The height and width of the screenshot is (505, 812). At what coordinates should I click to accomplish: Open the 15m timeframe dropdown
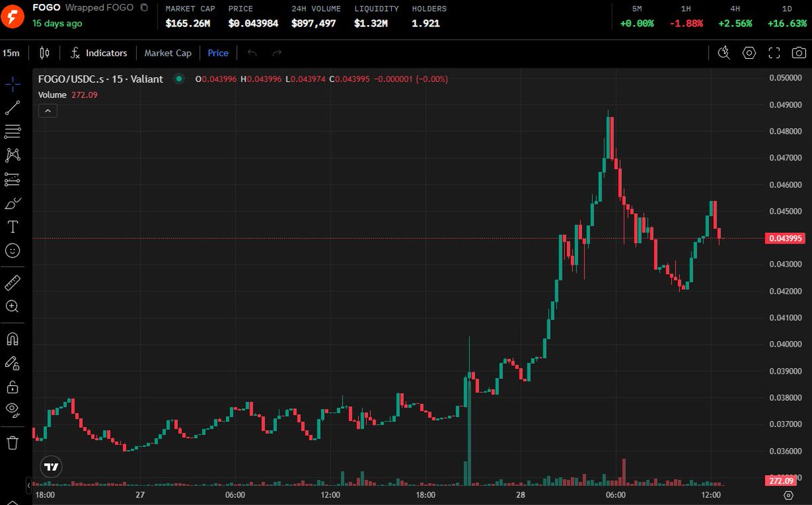pyautogui.click(x=10, y=53)
